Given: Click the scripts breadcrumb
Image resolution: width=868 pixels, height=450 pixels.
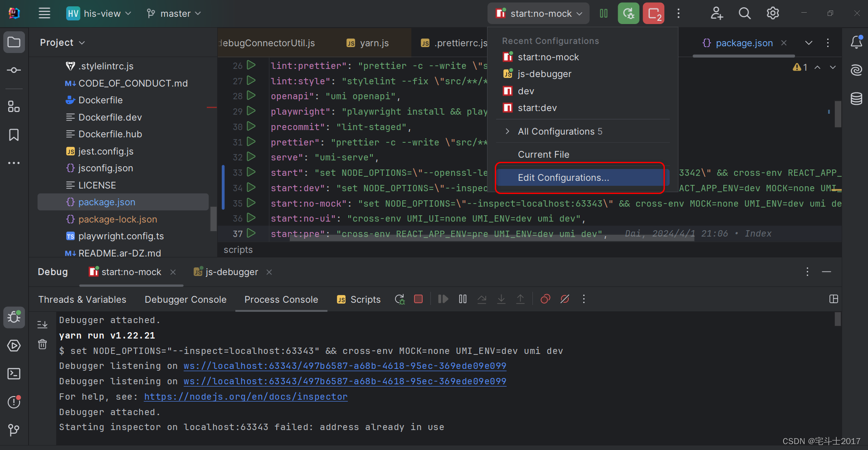Looking at the screenshot, I should coord(238,250).
